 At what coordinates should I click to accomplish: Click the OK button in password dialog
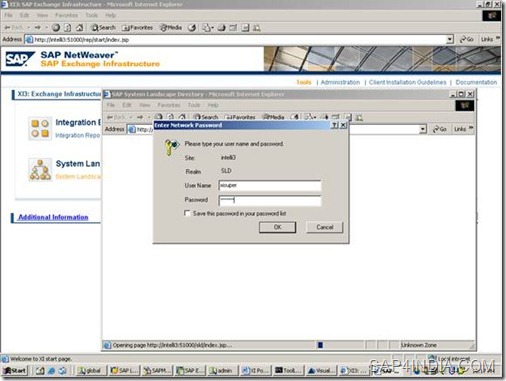point(277,227)
